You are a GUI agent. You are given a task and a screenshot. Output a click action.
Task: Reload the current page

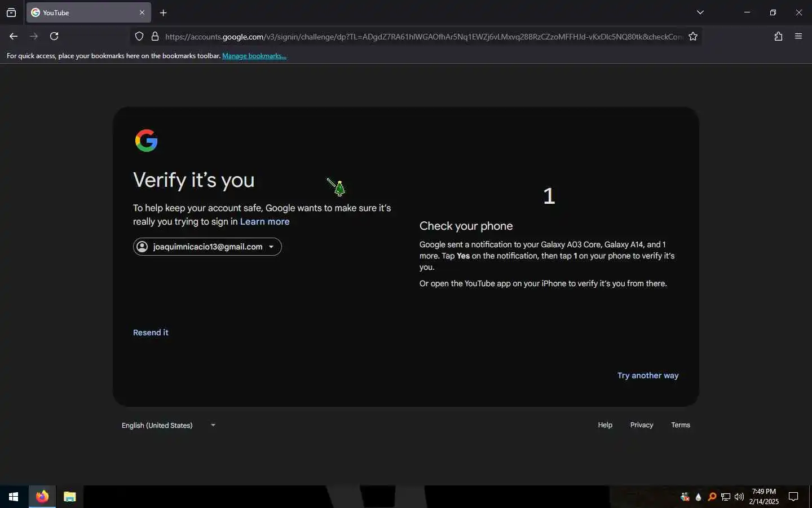tap(54, 36)
